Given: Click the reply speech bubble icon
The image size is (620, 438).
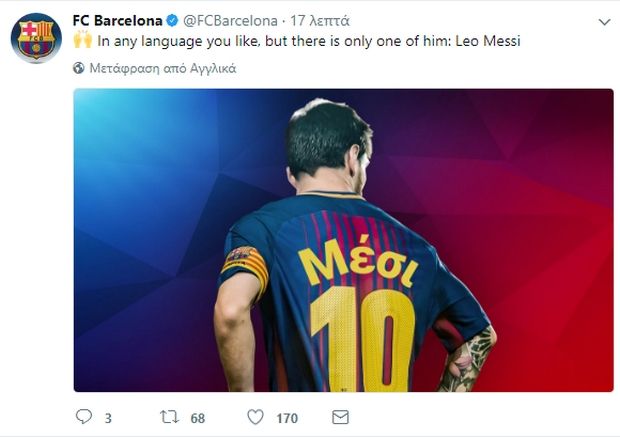Looking at the screenshot, I should tap(83, 416).
